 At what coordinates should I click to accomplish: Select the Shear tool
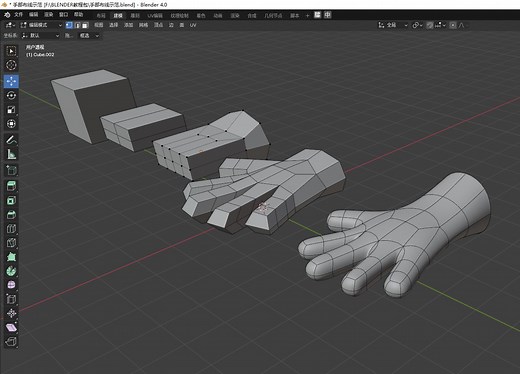click(11, 328)
